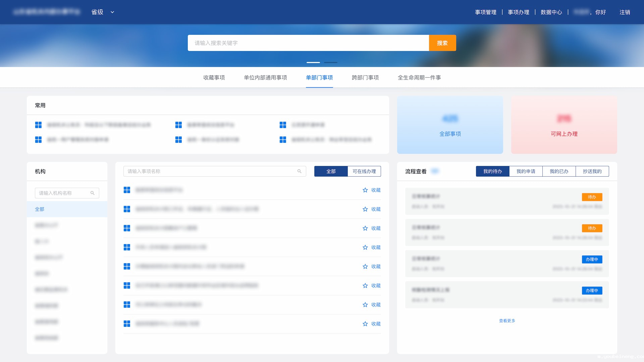
Task: Click grid icon of first frequently used item
Action: pyautogui.click(x=38, y=125)
